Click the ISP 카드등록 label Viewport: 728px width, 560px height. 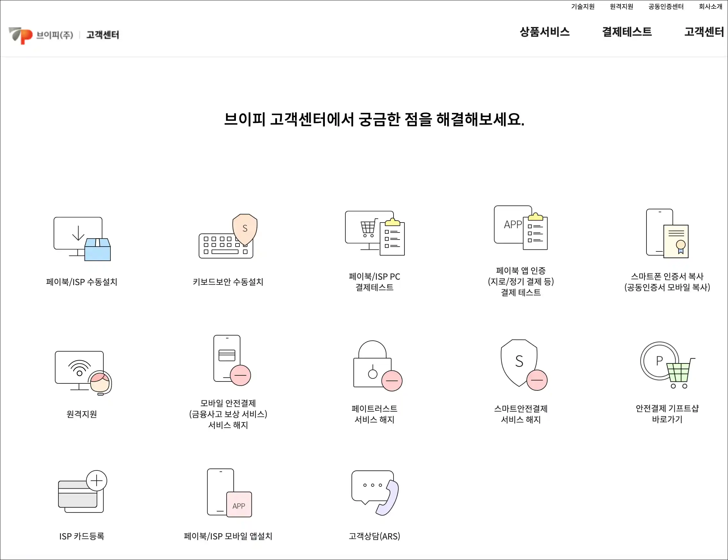82,536
